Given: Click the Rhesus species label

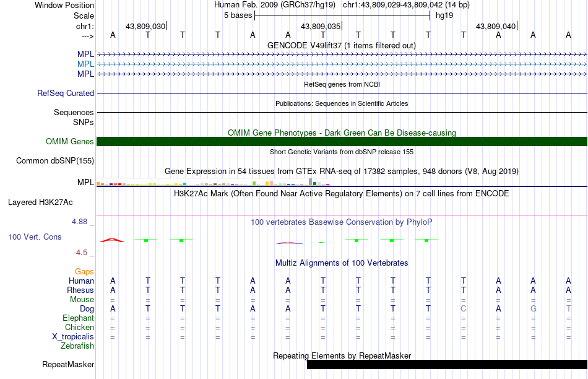Looking at the screenshot, I should tap(80, 290).
